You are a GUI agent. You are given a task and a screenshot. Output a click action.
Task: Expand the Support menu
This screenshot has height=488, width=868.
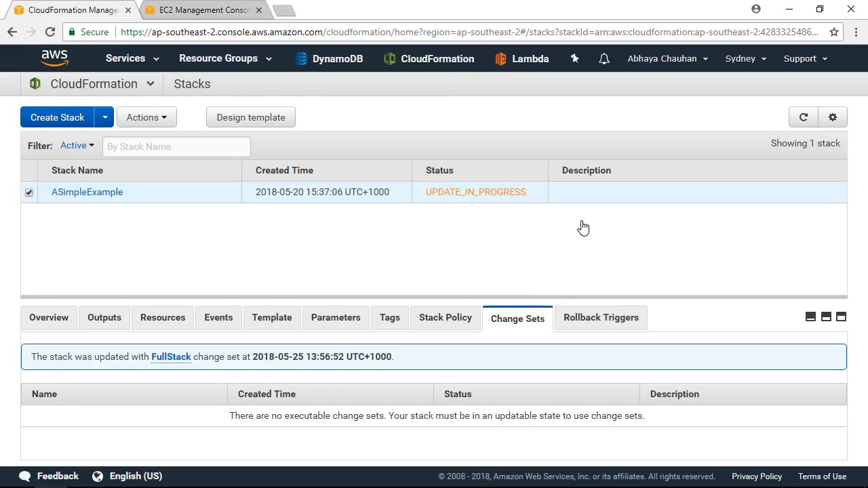coord(806,58)
